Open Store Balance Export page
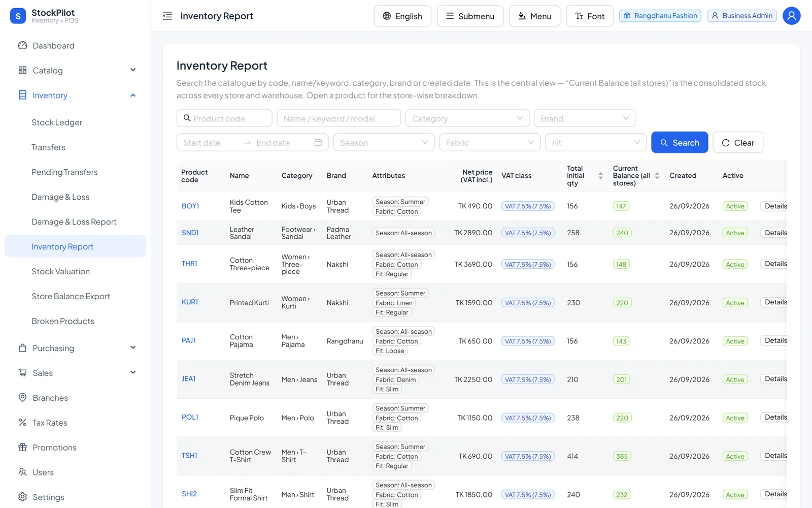 71,296
